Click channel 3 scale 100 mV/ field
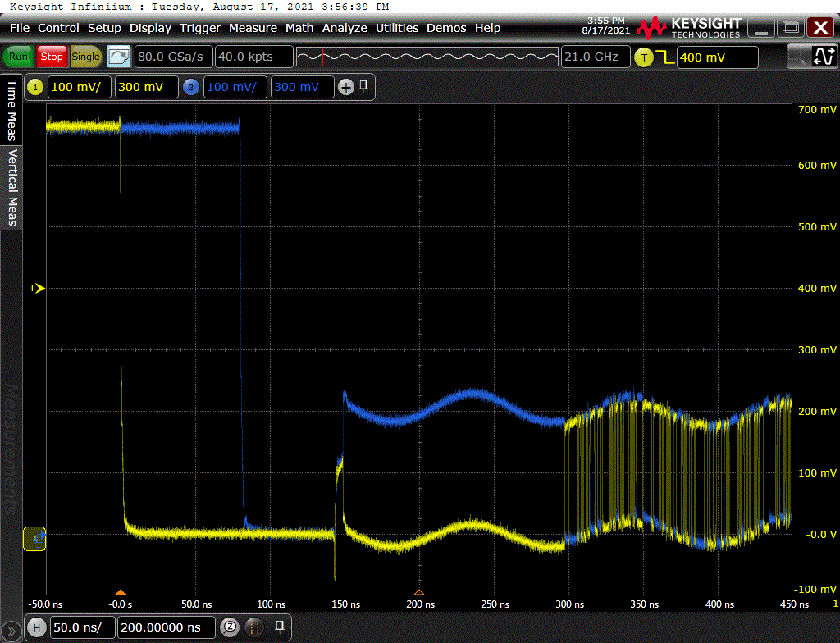This screenshot has height=643, width=840. [235, 87]
